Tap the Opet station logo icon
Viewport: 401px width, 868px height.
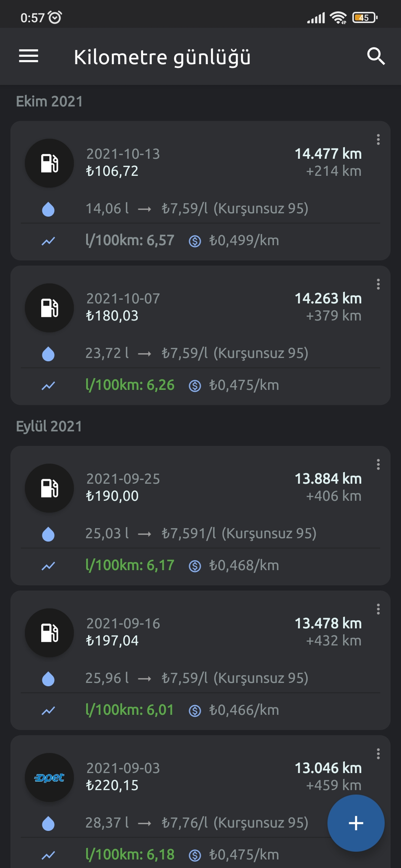pyautogui.click(x=49, y=777)
